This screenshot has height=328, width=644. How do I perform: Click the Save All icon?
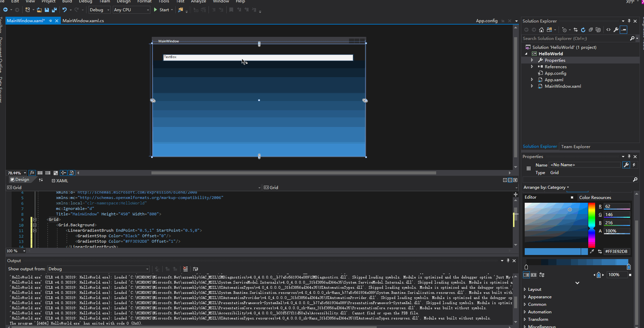tap(54, 10)
